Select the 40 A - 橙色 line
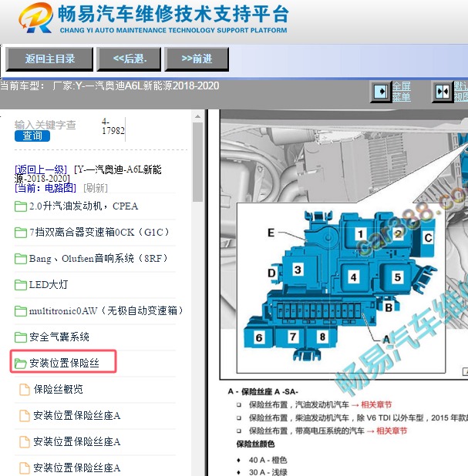Viewport: 468px width, 476px height. tap(268, 460)
